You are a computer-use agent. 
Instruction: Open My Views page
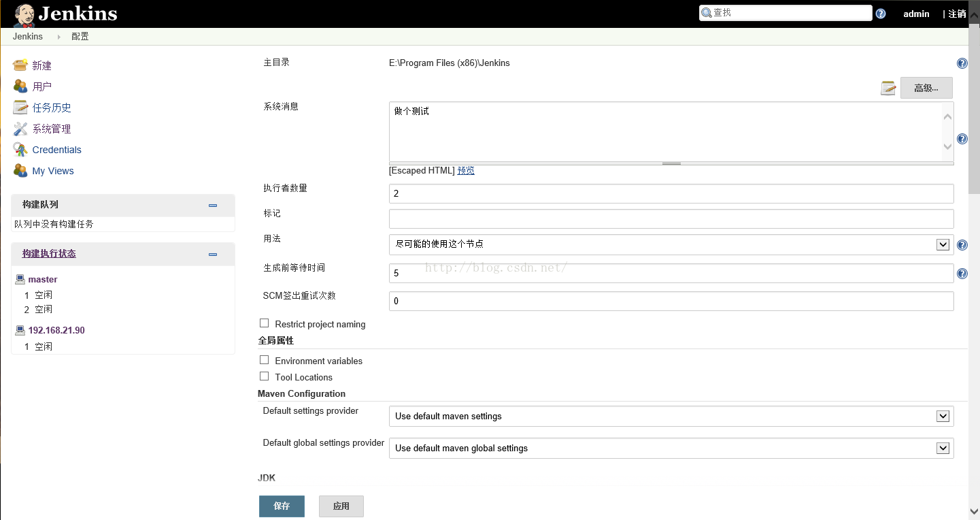(53, 171)
